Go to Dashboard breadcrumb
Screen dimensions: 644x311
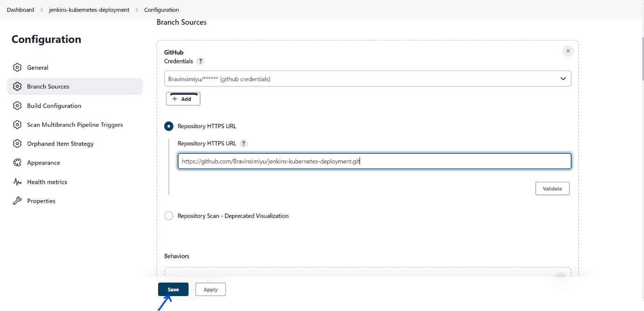(x=21, y=10)
